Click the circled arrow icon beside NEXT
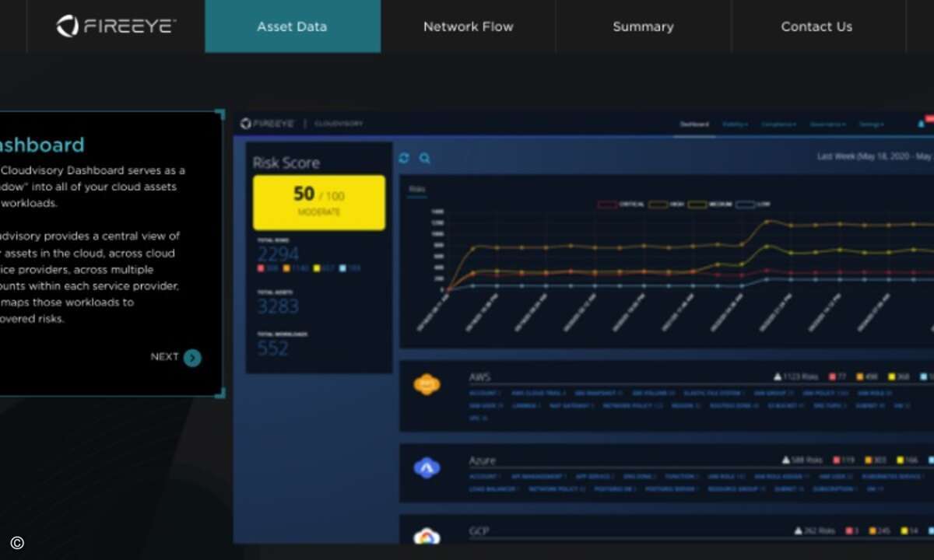 coord(192,358)
